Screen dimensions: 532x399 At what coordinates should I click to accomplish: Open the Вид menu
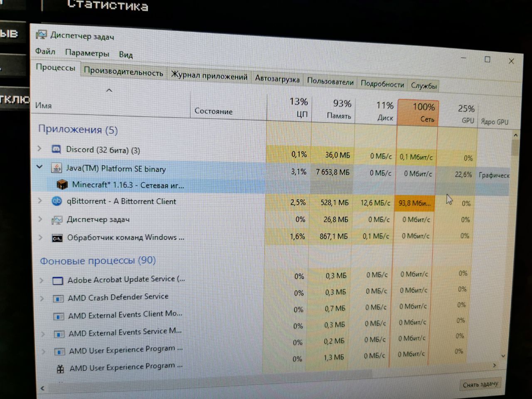point(126,54)
